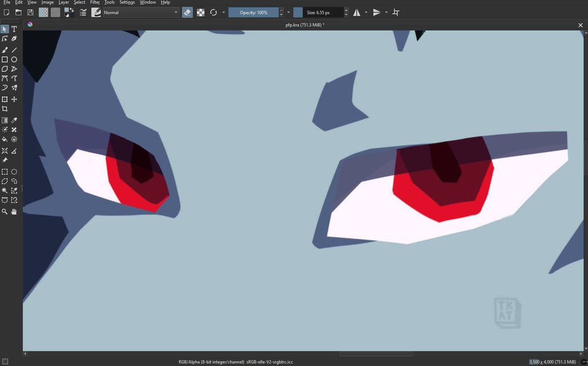588x366 pixels.
Task: Open the fill gradients chooser
Action: (44, 12)
